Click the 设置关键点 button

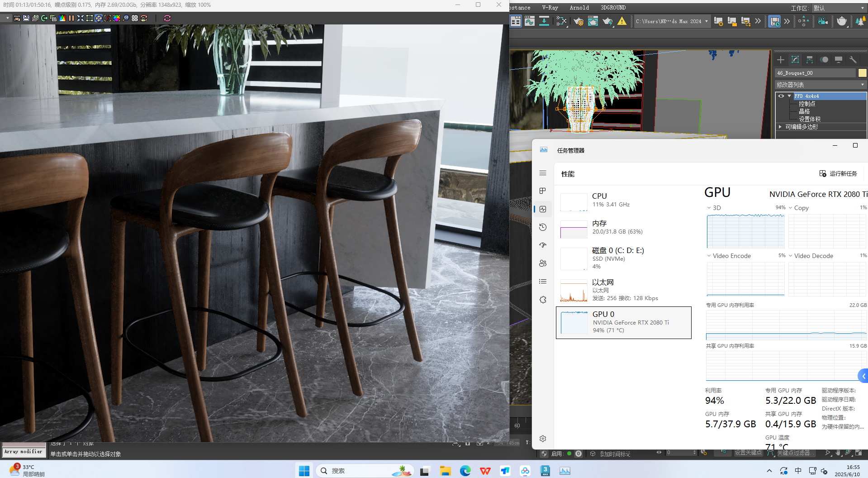(x=748, y=453)
